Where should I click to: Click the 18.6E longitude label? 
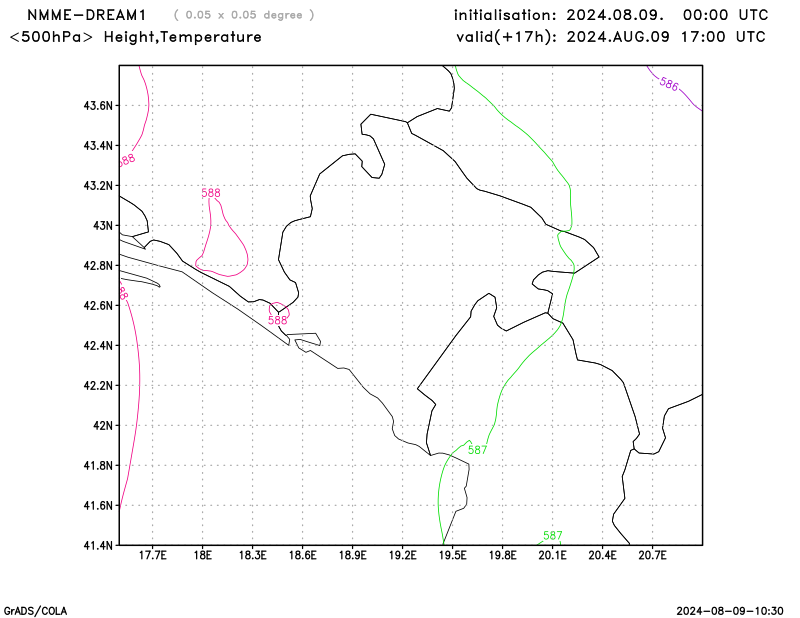(303, 555)
